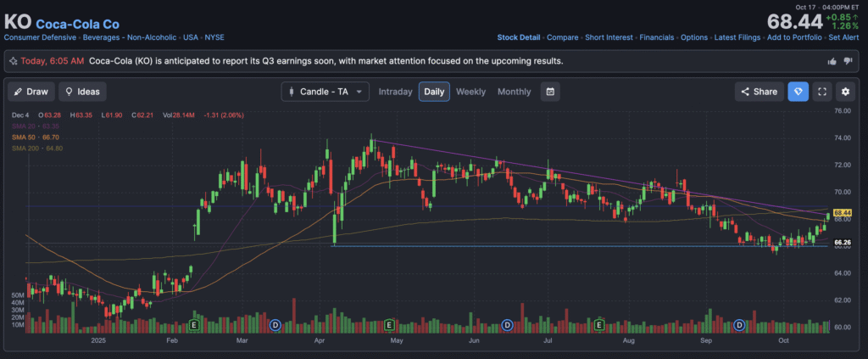The width and height of the screenshot is (868, 359).
Task: Expand the Candle - TA chart type dropdown
Action: pyautogui.click(x=325, y=92)
